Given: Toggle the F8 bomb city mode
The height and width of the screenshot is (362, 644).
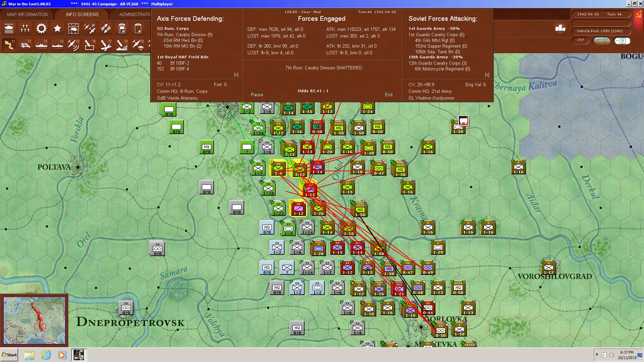Looking at the screenshot, I should (x=121, y=45).
